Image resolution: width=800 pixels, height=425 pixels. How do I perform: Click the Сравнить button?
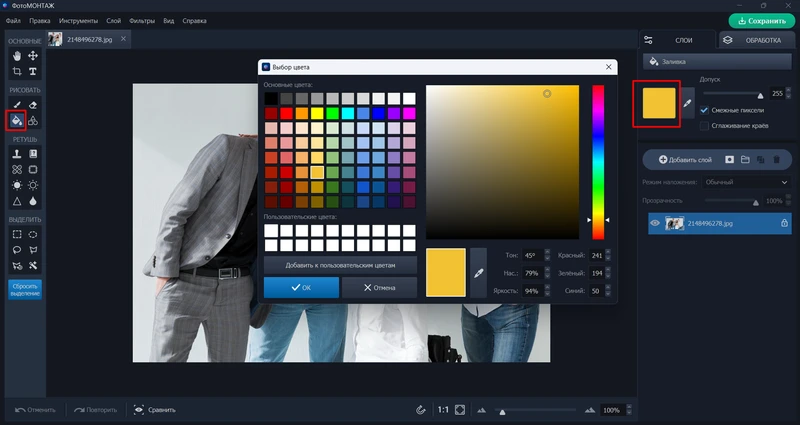[155, 410]
